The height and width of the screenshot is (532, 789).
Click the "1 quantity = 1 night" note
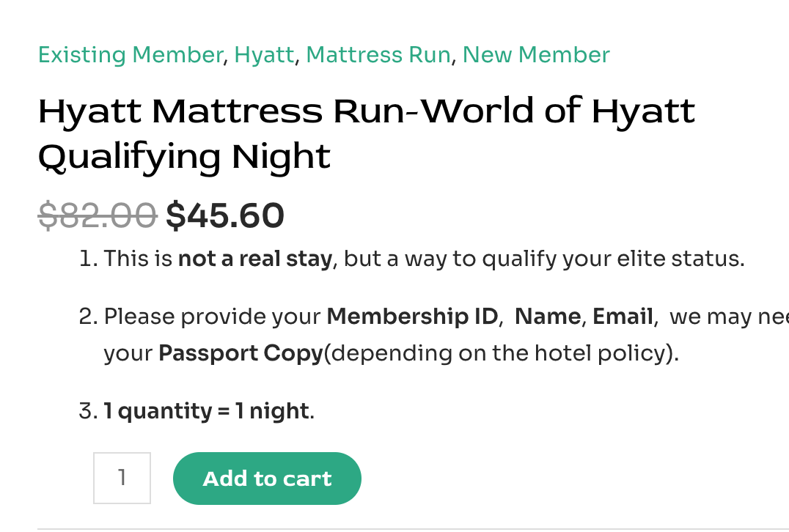[x=206, y=411]
